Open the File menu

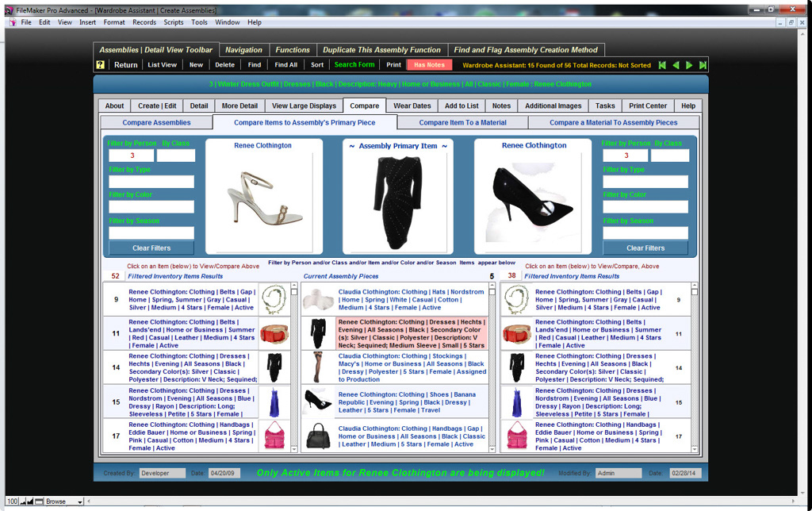pos(26,22)
